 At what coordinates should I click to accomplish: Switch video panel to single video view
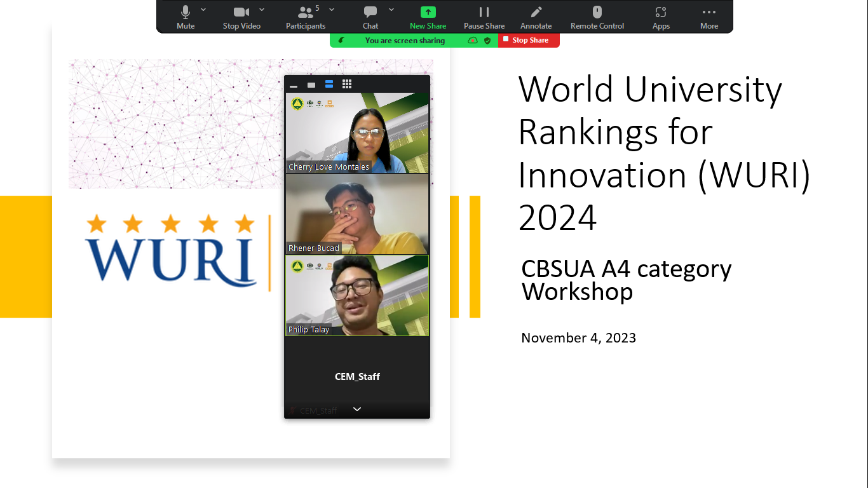click(x=311, y=85)
